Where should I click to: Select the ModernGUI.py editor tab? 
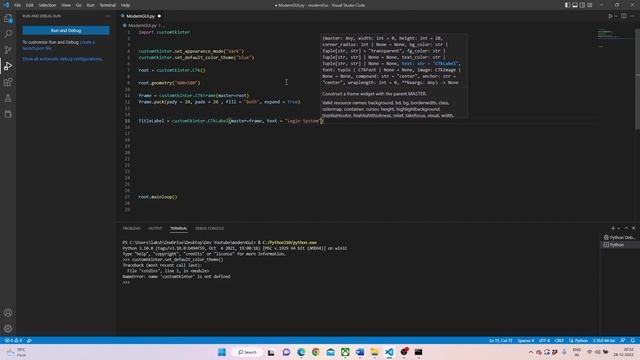pyautogui.click(x=141, y=16)
